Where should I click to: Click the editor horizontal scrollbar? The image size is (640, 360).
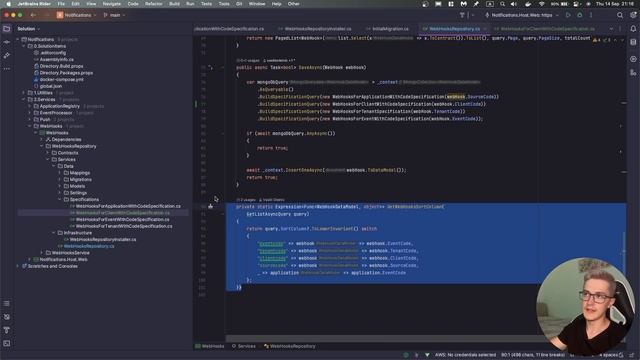(384, 338)
